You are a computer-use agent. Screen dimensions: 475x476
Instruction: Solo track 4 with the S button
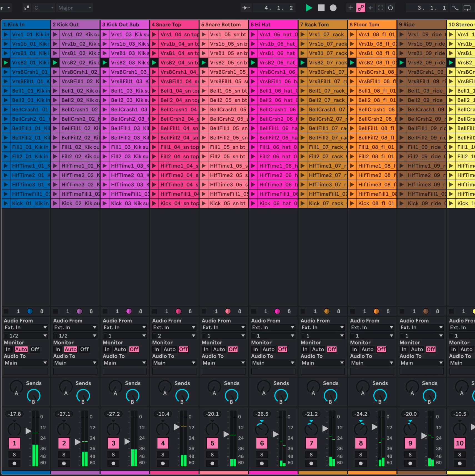tap(163, 455)
